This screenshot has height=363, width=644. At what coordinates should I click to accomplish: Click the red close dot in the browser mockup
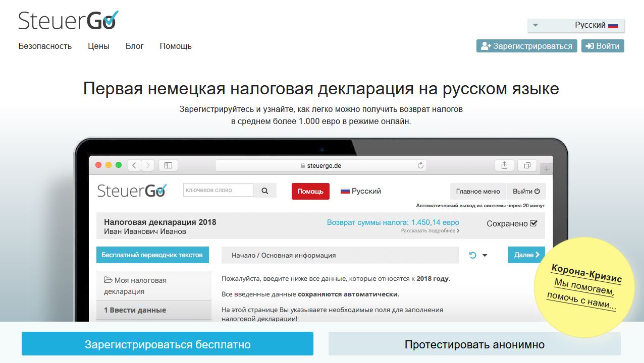[98, 165]
